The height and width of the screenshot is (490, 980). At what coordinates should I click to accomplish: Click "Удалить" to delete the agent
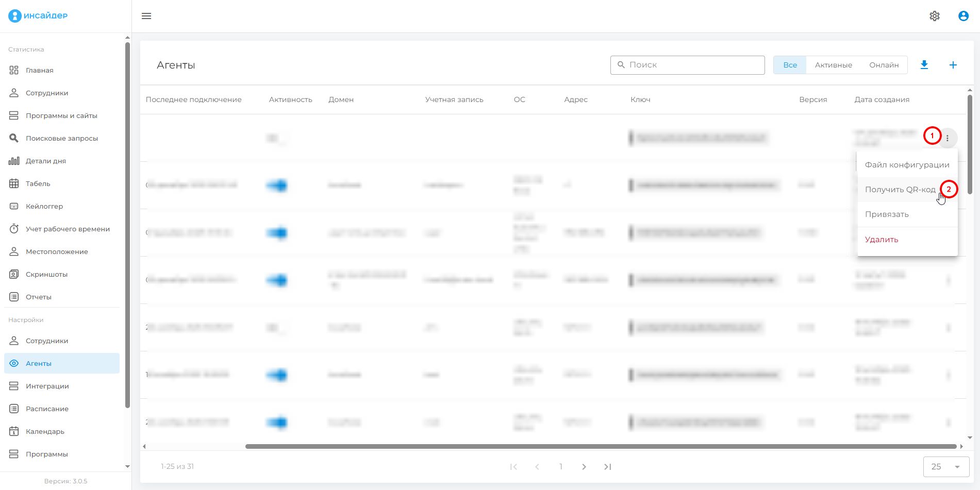tap(882, 240)
